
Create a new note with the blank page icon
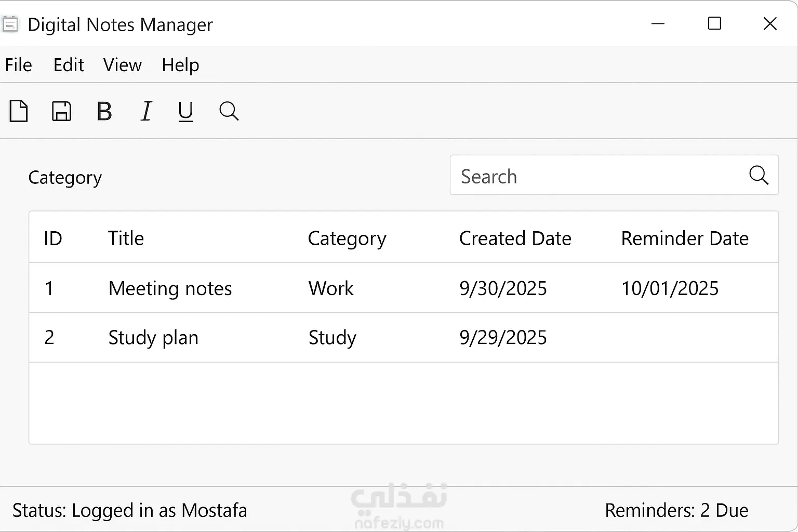coord(19,111)
